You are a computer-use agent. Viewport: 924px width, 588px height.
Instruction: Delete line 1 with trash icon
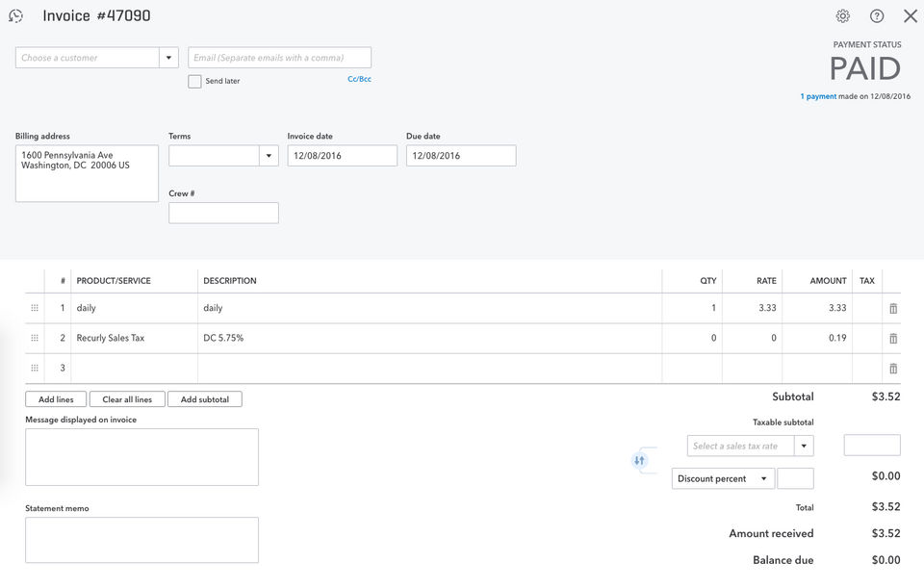(893, 309)
